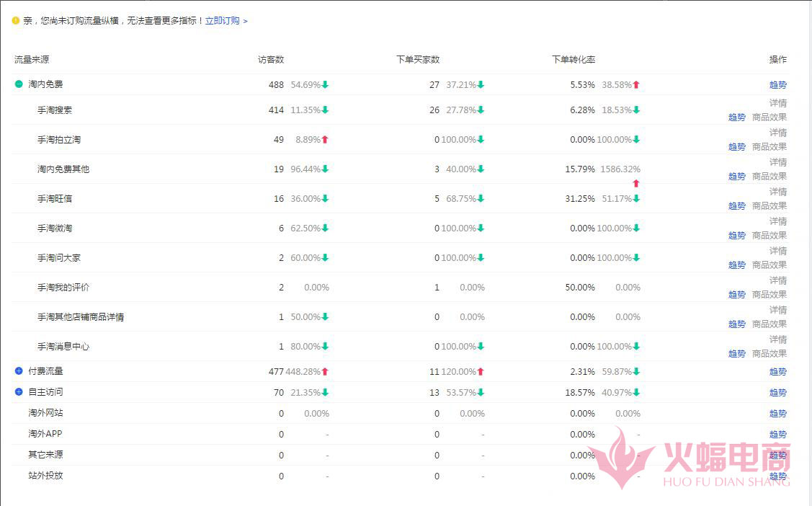Screen dimensions: 812x506
Task: View 详情 for the 手淘消息中心 row
Action: point(778,339)
